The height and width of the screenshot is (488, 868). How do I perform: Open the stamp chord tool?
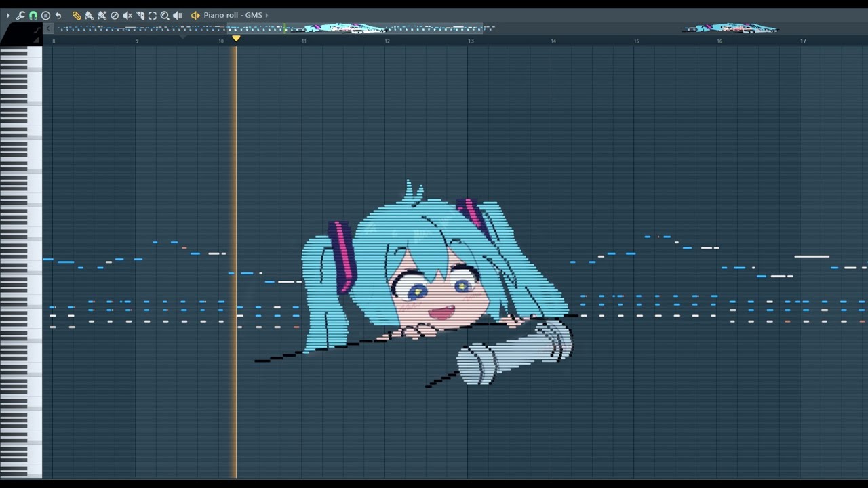(45, 16)
